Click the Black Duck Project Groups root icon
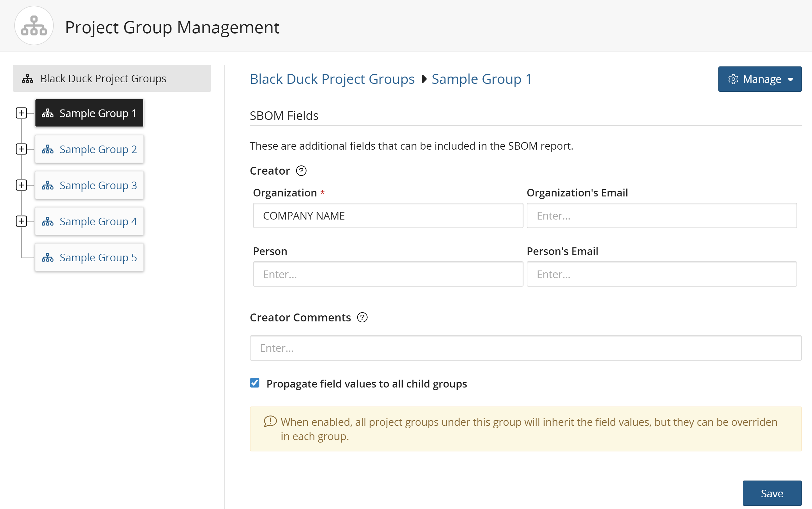Image resolution: width=812 pixels, height=509 pixels. click(x=28, y=79)
